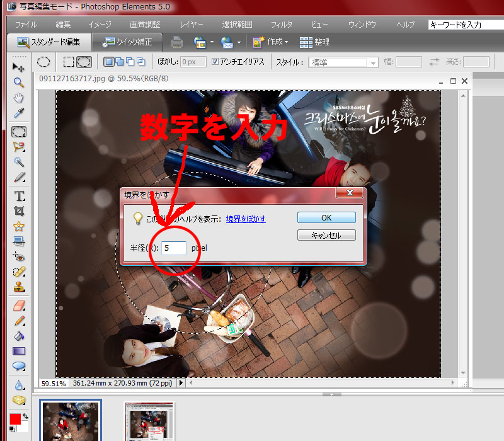Select the Eraser tool
504x441 pixels.
point(19,306)
